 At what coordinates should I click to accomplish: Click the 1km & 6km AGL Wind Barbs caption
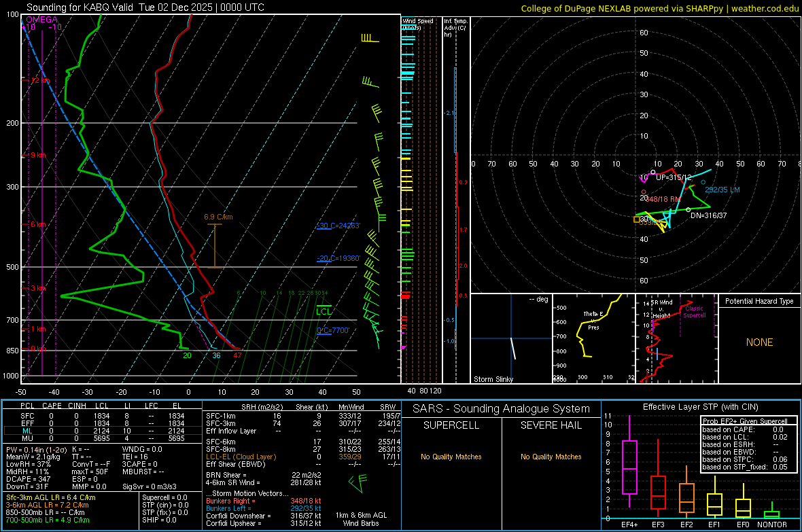coord(361,519)
